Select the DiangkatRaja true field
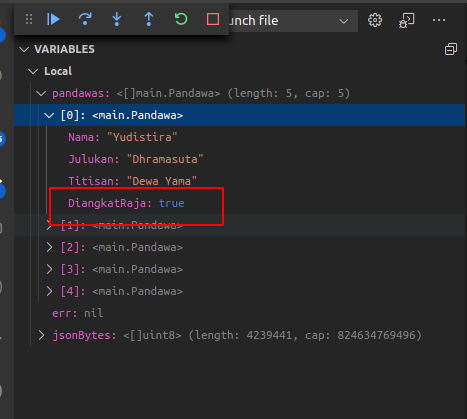 point(239,203)
